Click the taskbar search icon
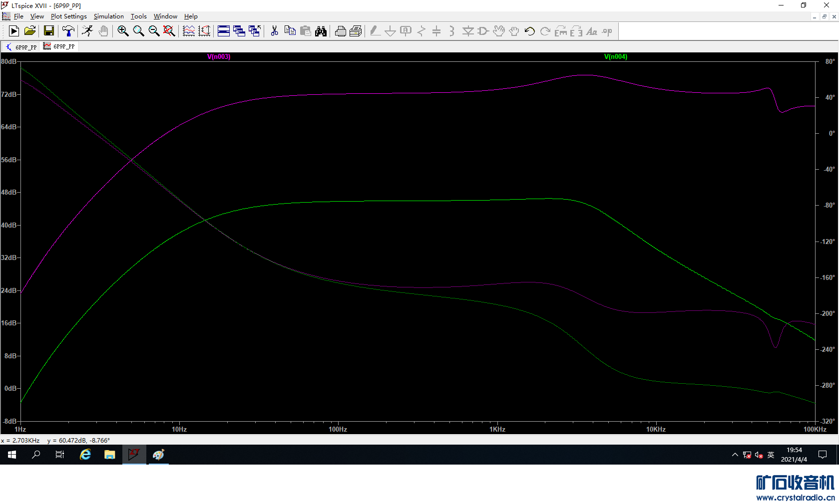Viewport: 839px width, 504px height. [36, 455]
